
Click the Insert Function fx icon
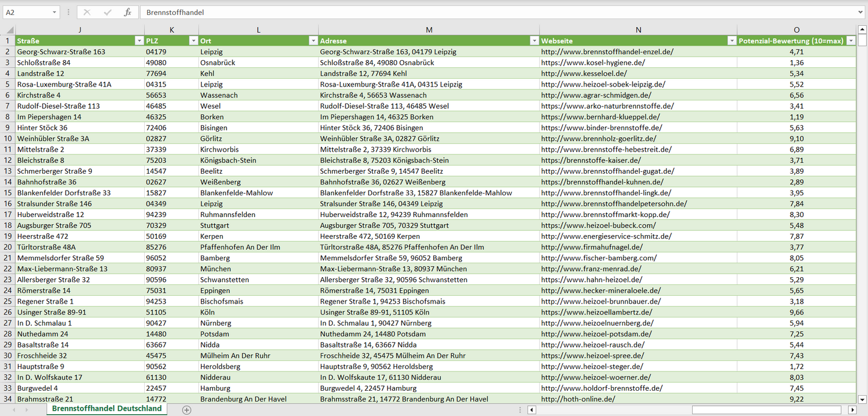coord(127,12)
